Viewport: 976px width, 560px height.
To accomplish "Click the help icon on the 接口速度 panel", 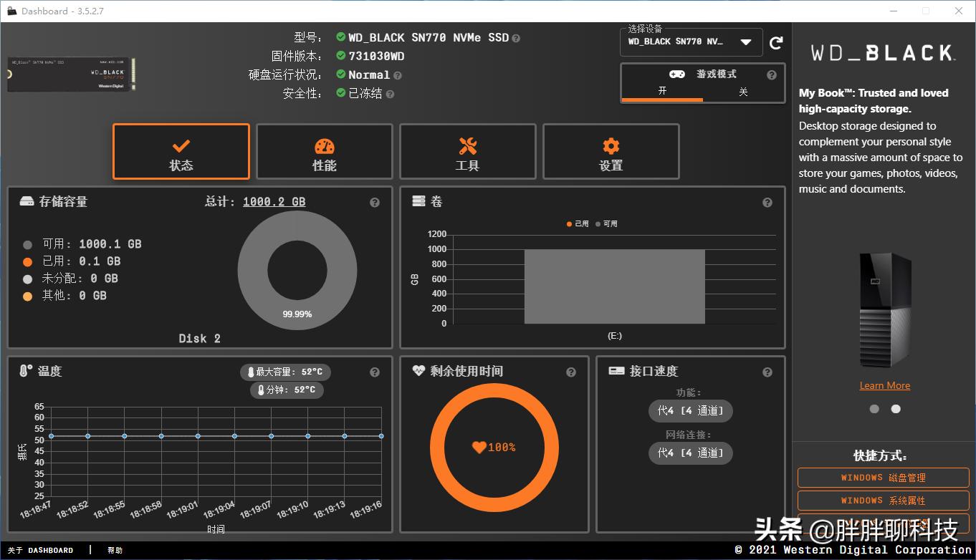I will click(767, 372).
